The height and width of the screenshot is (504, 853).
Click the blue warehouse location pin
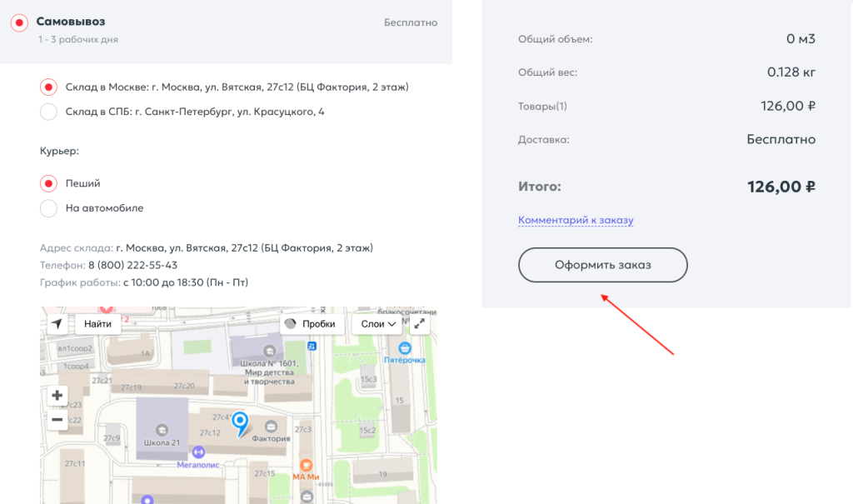coord(240,422)
